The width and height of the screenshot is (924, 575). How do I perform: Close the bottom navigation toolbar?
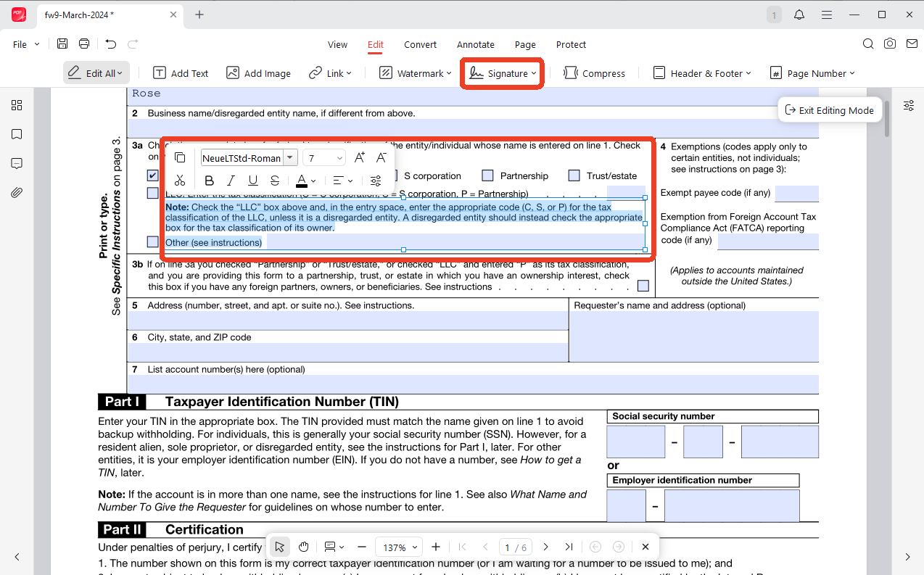pyautogui.click(x=645, y=547)
